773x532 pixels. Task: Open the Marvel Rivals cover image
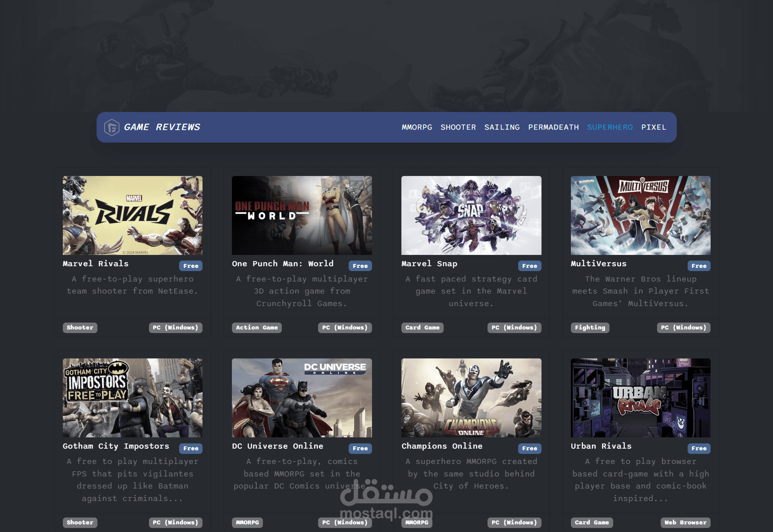point(132,215)
